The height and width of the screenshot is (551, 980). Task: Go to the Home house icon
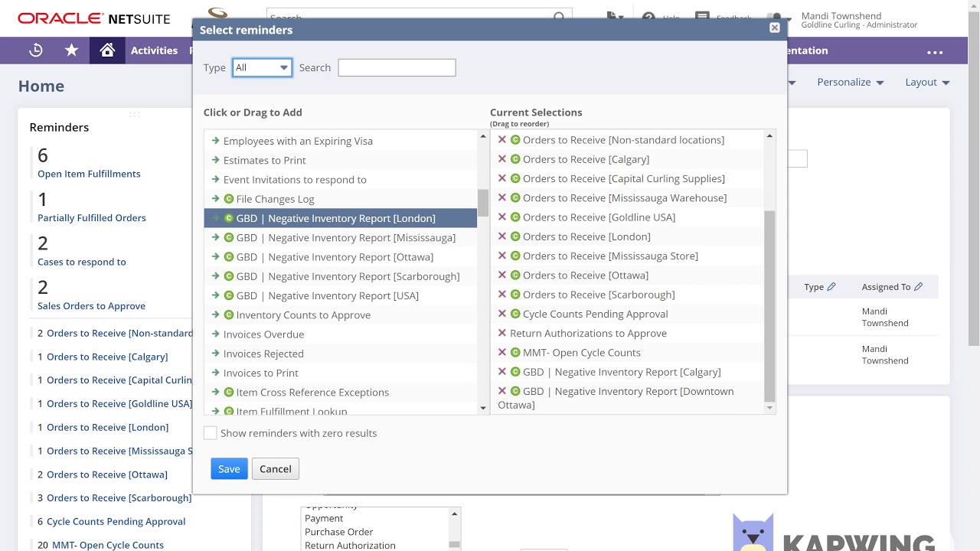pyautogui.click(x=107, y=51)
